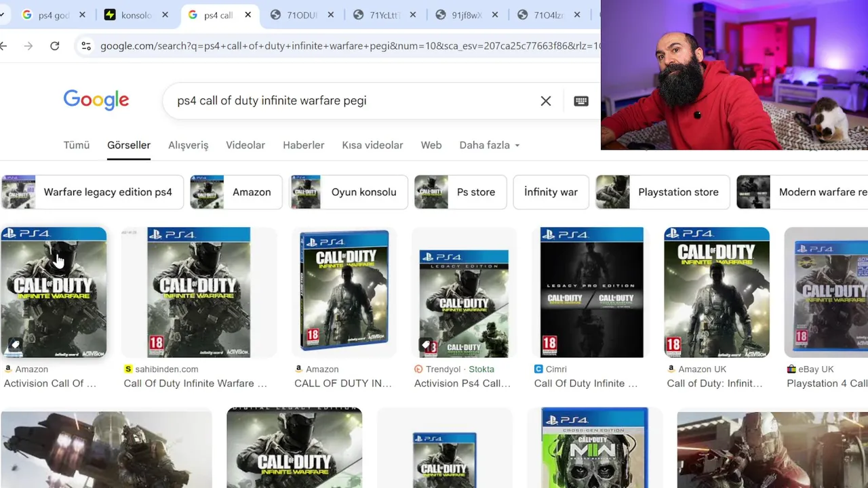868x488 pixels.
Task: Filter by 'Warfare legacy edition ps4' chip
Action: (92, 192)
